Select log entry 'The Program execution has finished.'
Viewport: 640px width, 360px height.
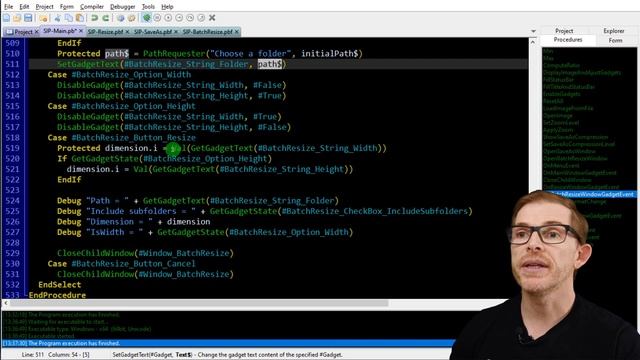click(229, 343)
